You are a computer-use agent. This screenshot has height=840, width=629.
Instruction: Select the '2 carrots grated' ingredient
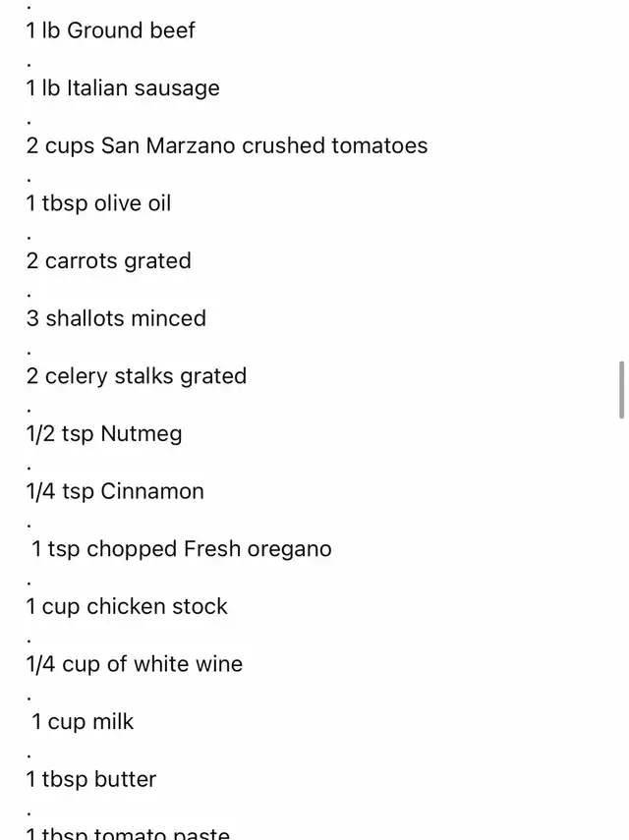pos(109,261)
